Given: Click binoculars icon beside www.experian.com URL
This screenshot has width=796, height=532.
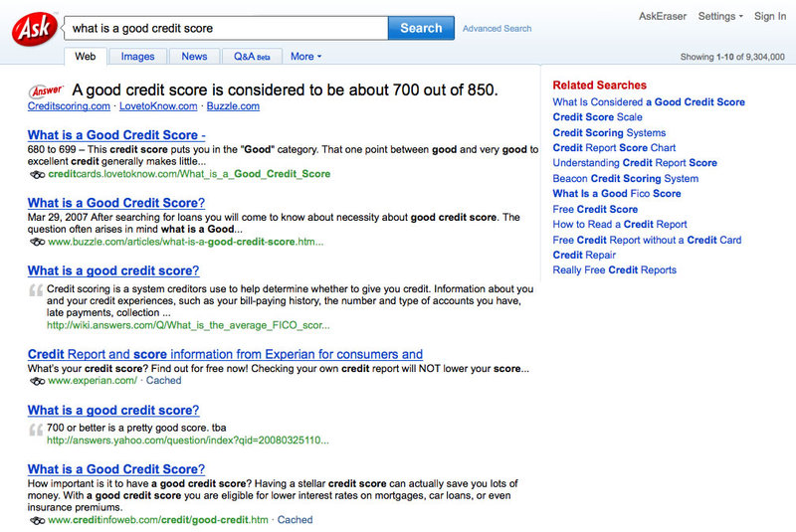Looking at the screenshot, I should pyautogui.click(x=37, y=381).
